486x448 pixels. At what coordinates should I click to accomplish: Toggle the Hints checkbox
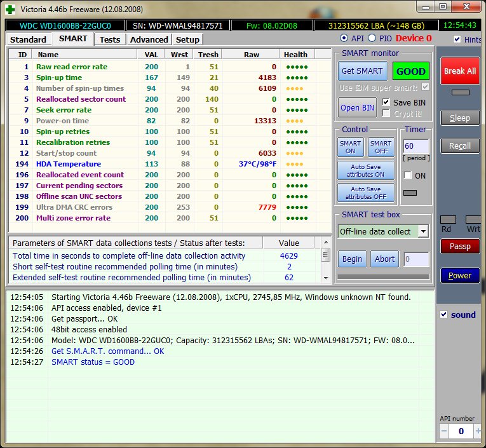click(457, 39)
